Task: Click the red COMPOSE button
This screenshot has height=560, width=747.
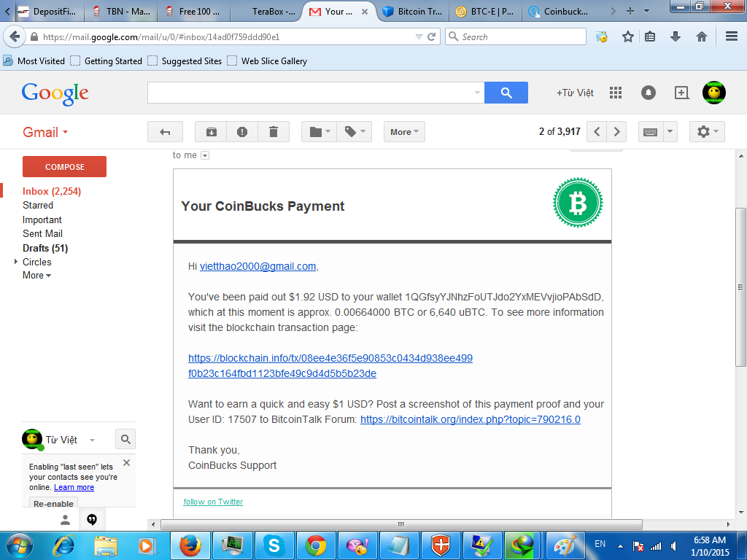Action: point(64,167)
